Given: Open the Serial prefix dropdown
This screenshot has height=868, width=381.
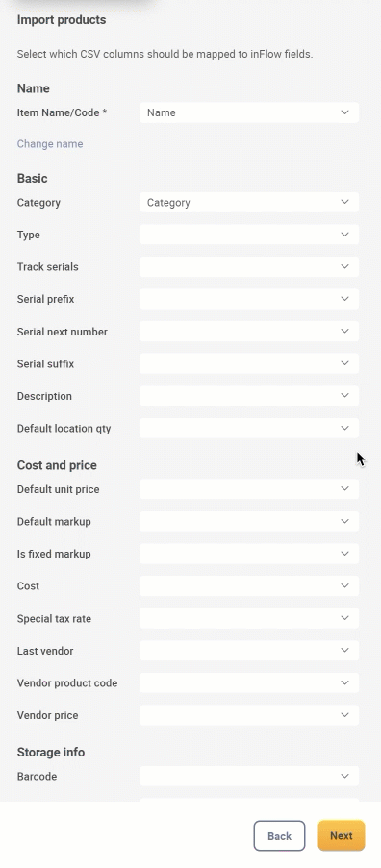Looking at the screenshot, I should 249,299.
